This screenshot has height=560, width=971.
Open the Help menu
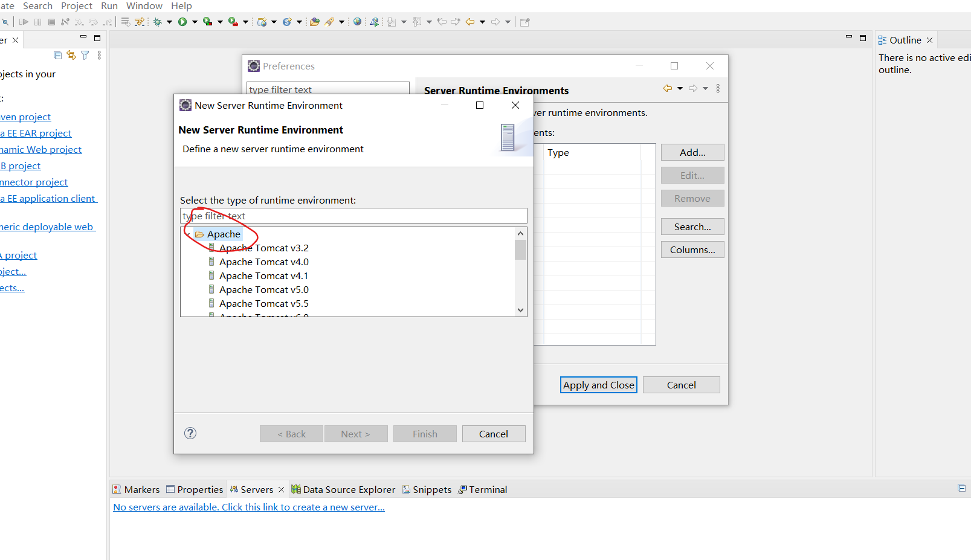coord(181,5)
